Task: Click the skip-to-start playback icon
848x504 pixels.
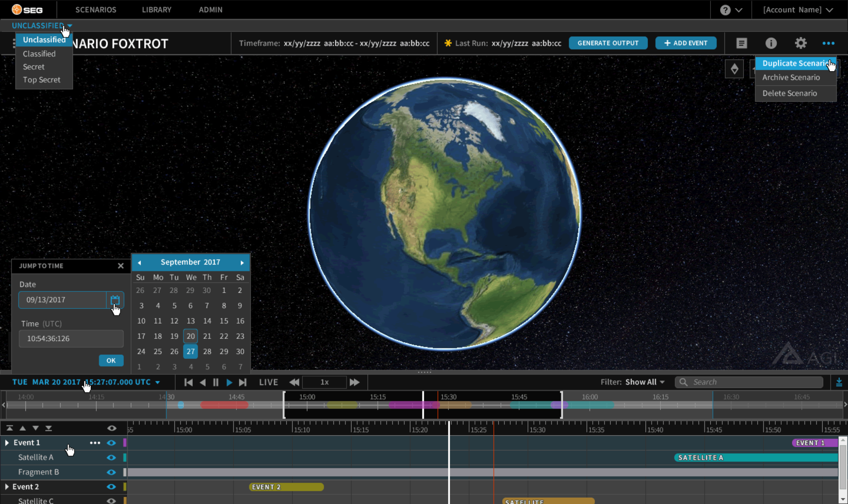Action: [188, 382]
